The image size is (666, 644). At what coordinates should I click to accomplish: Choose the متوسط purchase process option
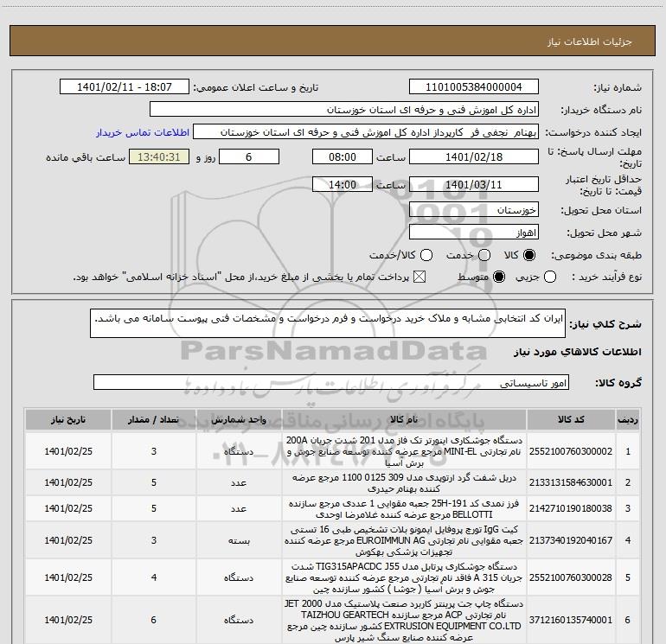coord(499,277)
